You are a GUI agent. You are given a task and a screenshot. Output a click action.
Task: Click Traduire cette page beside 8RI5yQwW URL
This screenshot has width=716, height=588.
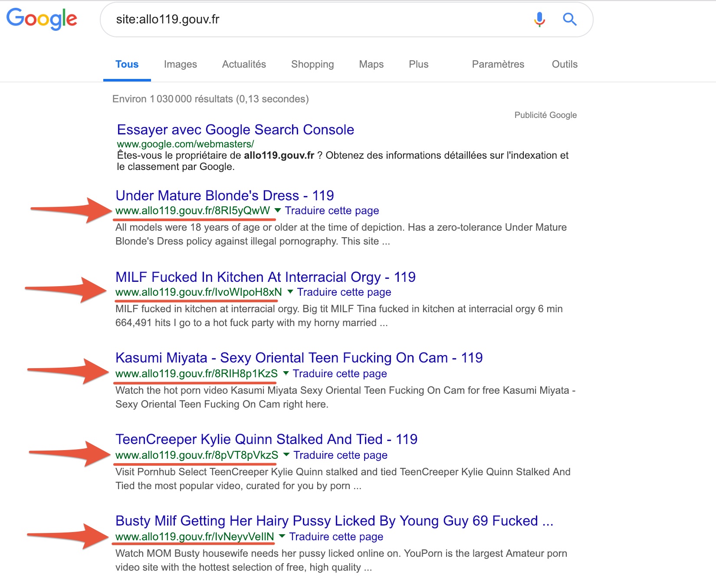coord(332,211)
